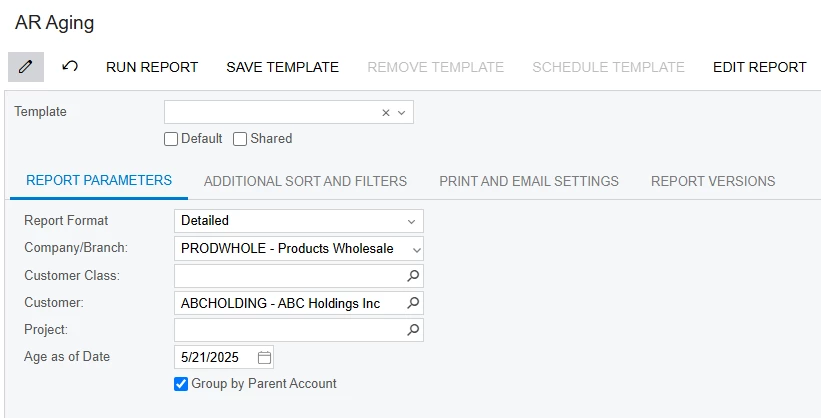Screen dimensions: 821x418
Task: Click the Run Report button
Action: point(152,67)
